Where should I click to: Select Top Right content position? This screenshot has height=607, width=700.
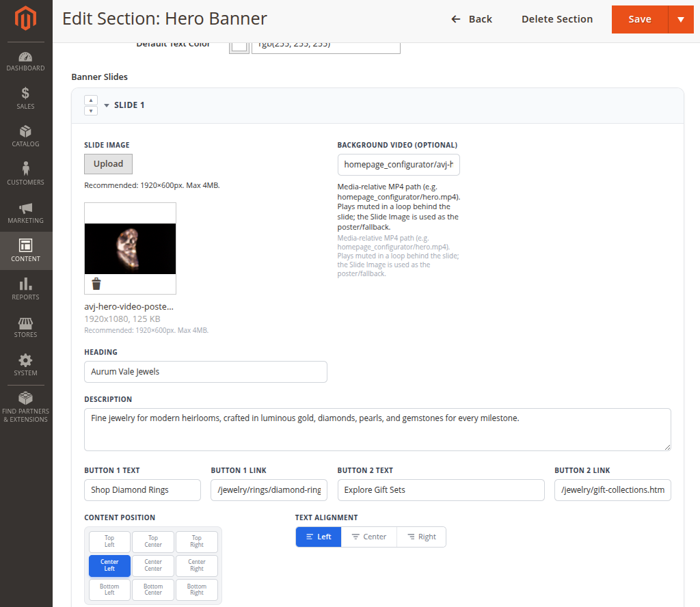pos(197,541)
